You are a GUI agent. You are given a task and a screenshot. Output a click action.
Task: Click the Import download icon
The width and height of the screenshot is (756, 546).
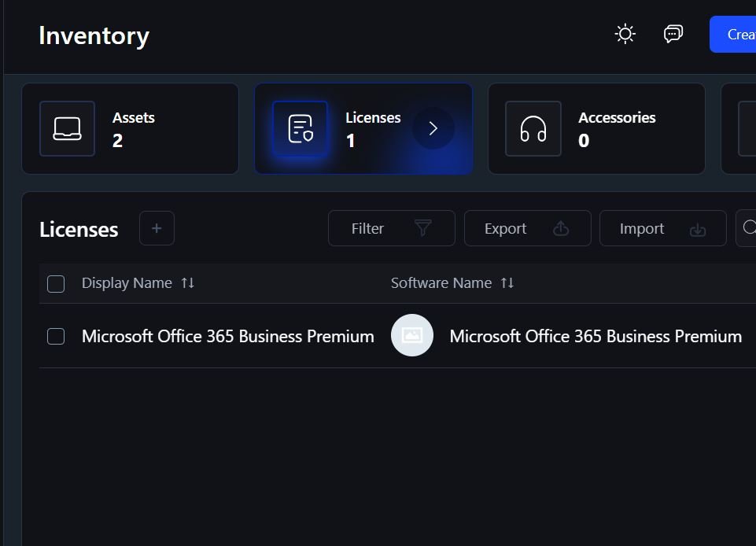(x=697, y=228)
